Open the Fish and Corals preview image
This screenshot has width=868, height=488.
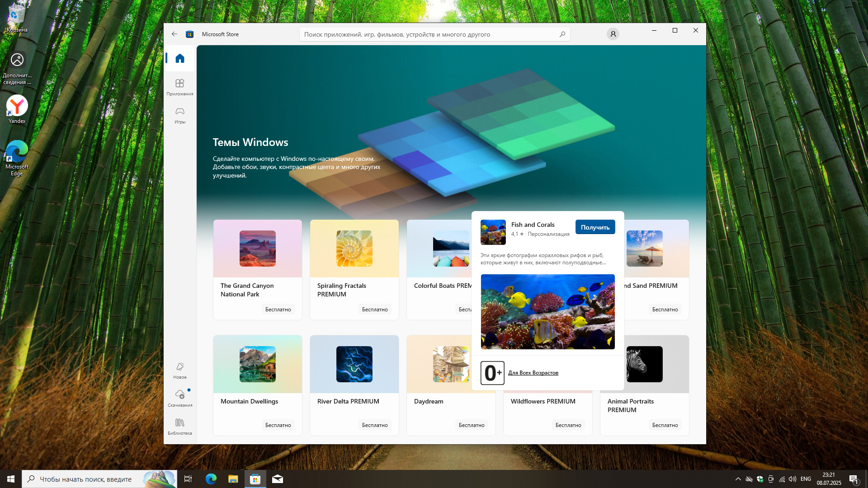[547, 312]
